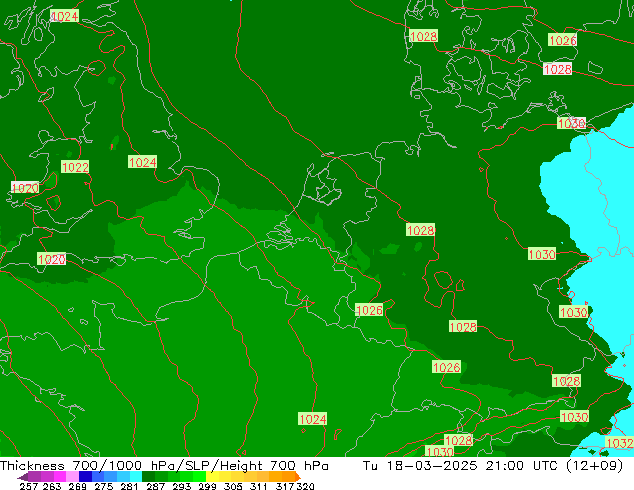This screenshot has width=634, height=490.
Task: Click the 1026 label beside Luxembourg
Action: [x=369, y=310]
